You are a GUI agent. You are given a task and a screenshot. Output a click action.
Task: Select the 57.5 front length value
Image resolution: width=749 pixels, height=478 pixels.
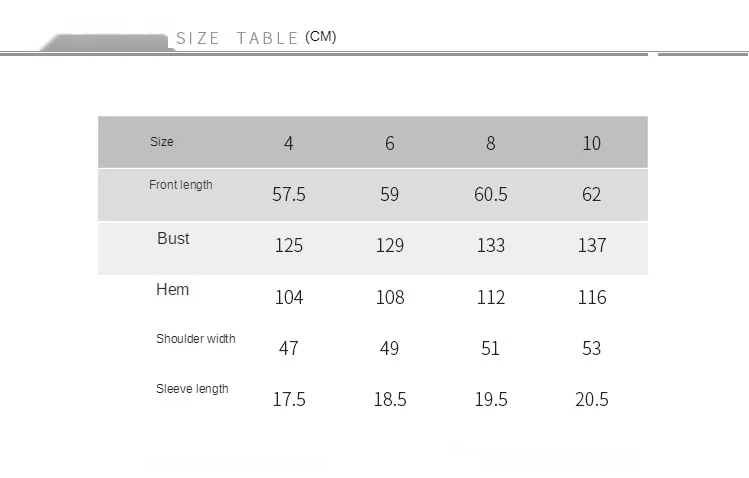tap(289, 194)
